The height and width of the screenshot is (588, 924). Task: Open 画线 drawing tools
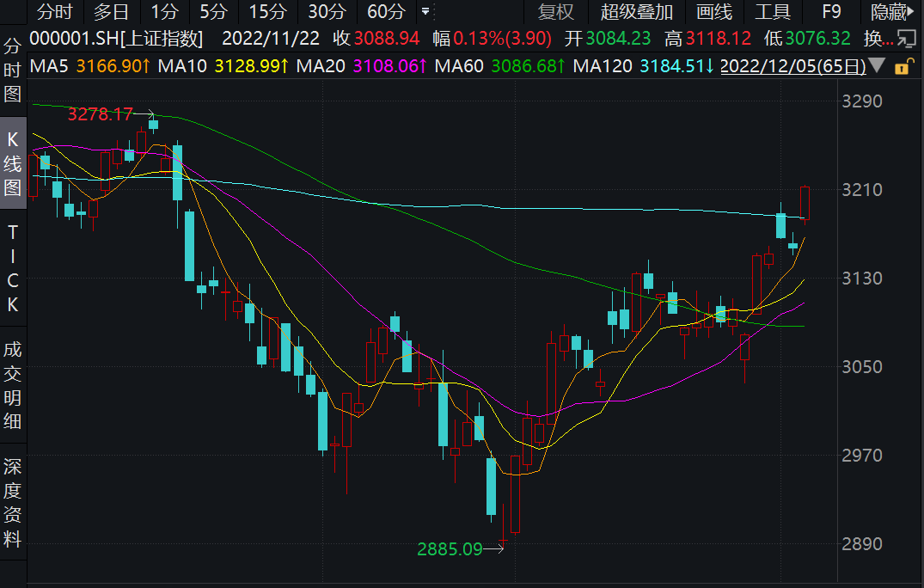tap(713, 12)
